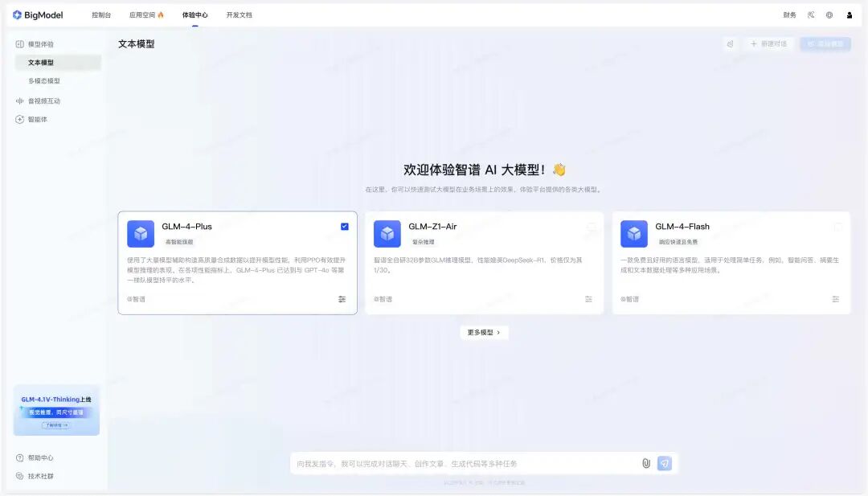Click 了解详情 on the promo banner

(x=56, y=425)
